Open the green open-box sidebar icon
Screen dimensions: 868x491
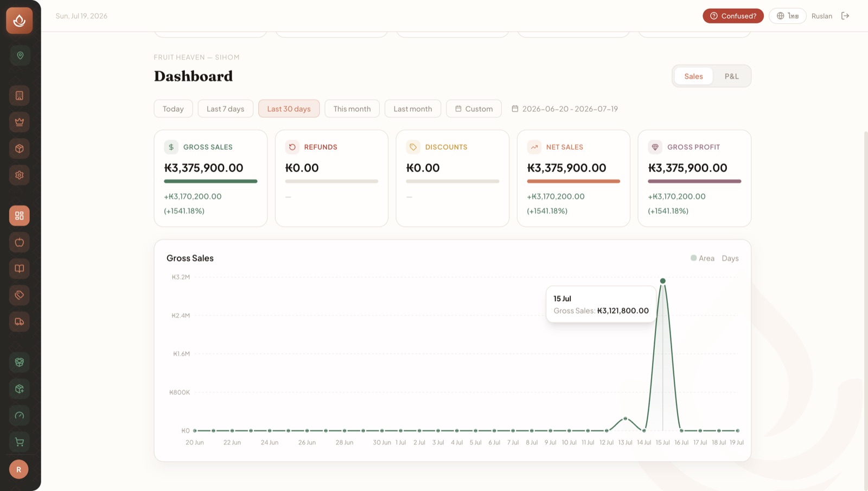20,362
